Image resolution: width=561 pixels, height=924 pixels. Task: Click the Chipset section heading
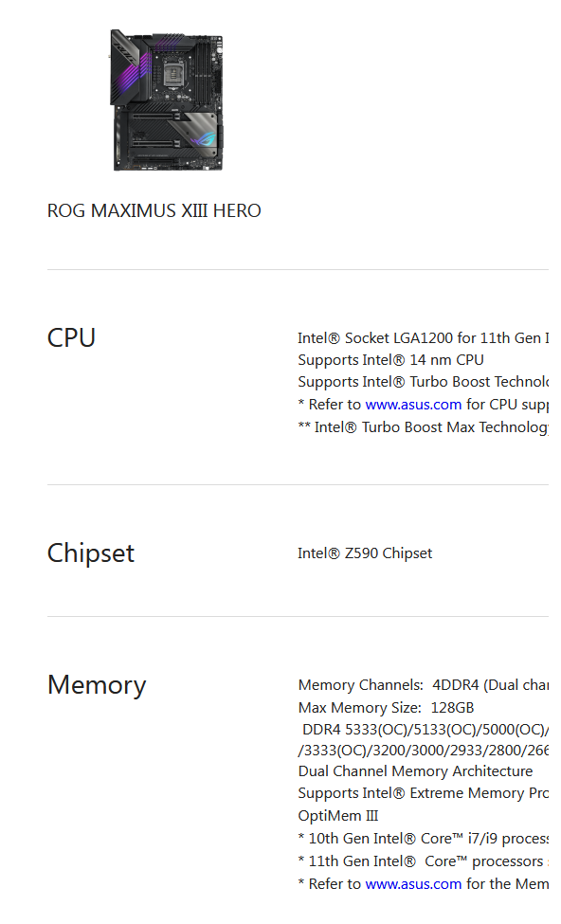91,553
